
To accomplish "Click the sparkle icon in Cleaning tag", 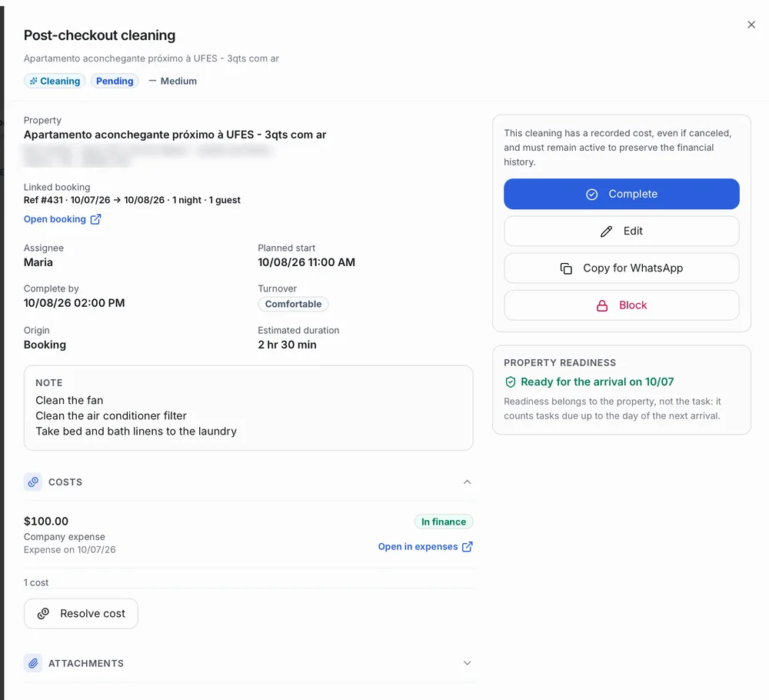I will coord(33,81).
